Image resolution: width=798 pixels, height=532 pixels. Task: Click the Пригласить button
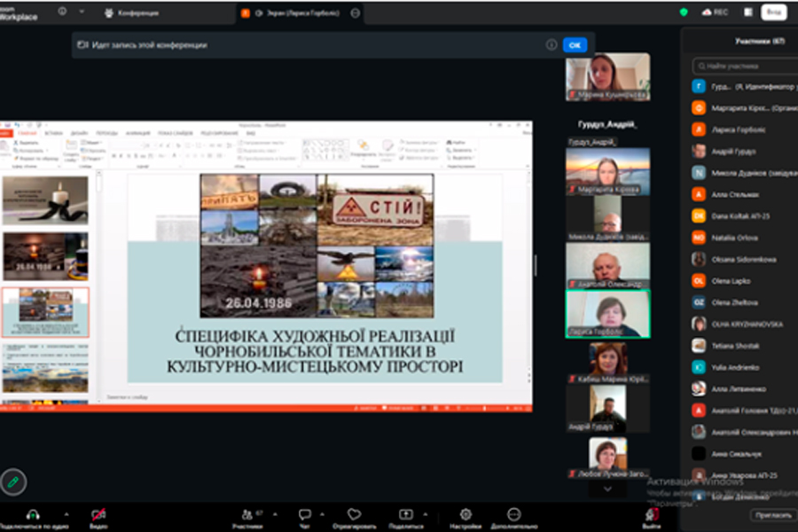coord(773,515)
